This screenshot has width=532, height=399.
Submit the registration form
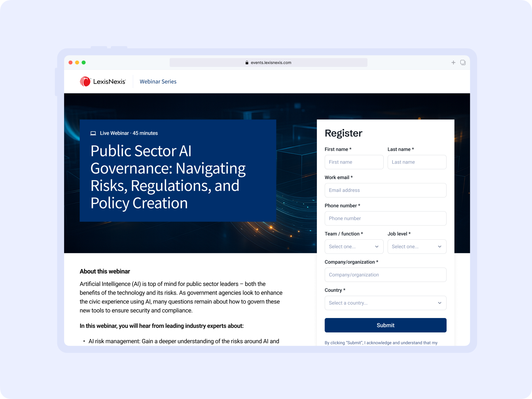click(x=385, y=325)
